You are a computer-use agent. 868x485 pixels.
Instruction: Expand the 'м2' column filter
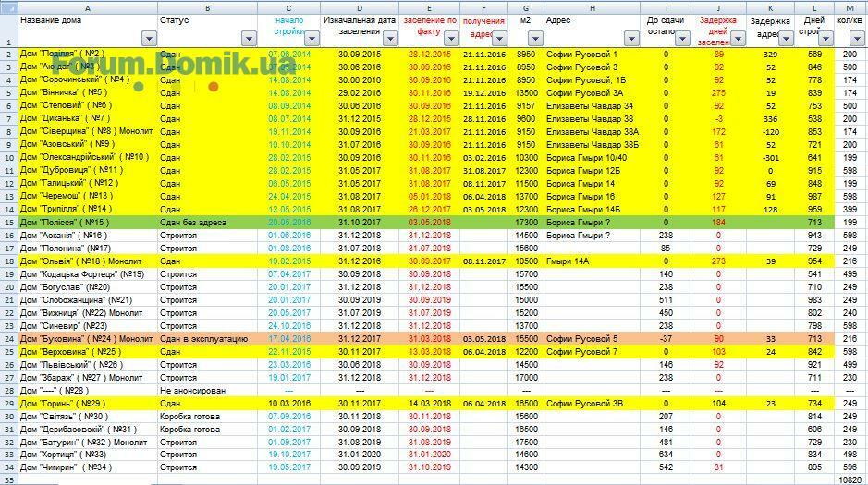click(533, 39)
